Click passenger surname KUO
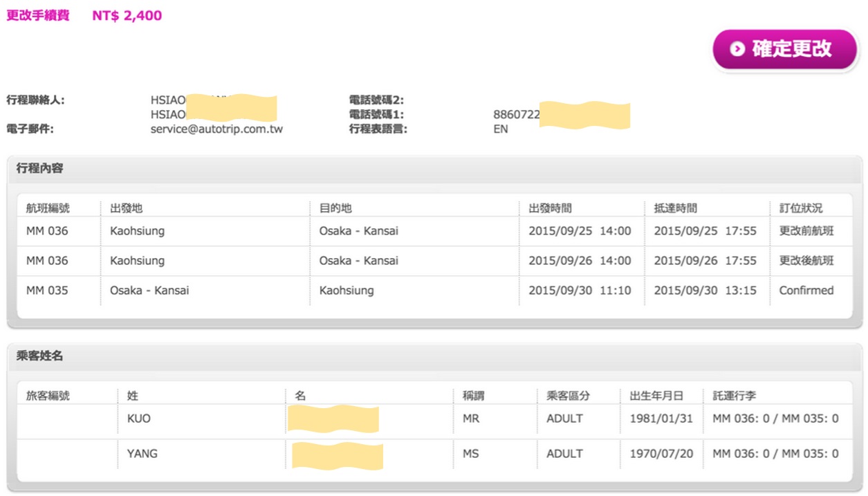This screenshot has height=496, width=868. (138, 419)
